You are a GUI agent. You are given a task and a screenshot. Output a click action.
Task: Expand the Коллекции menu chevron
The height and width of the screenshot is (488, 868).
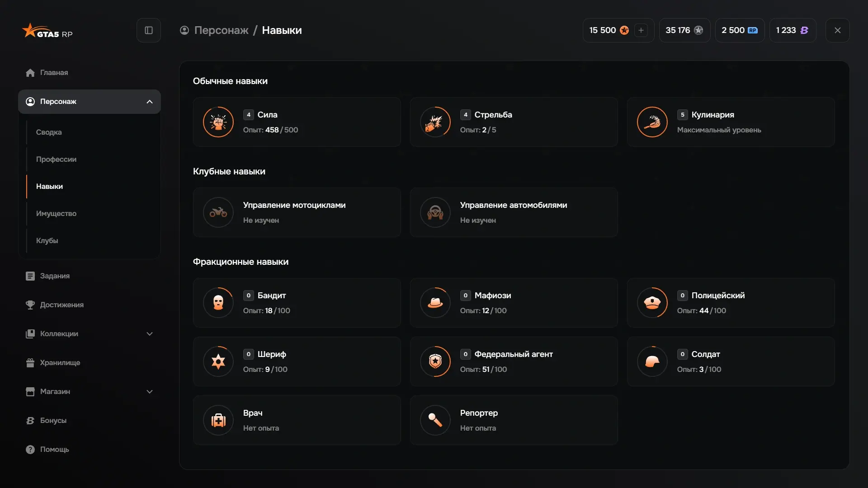150,334
